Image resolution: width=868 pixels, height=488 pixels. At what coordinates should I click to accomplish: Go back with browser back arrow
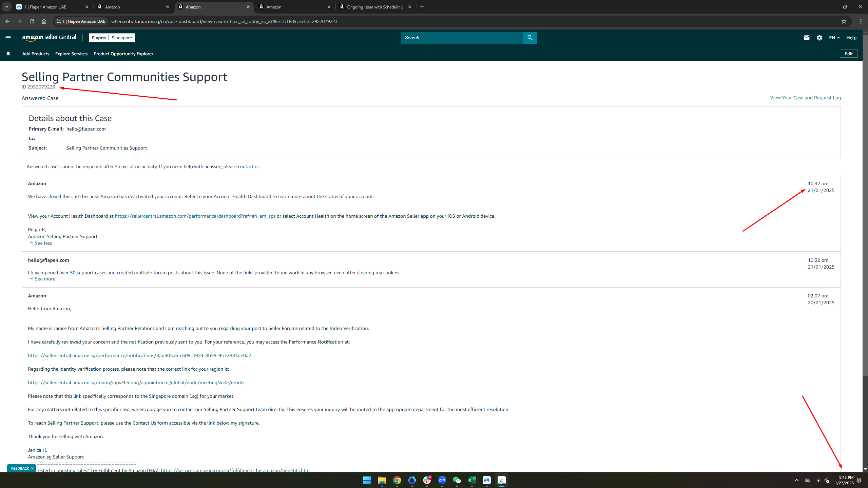coord(7,21)
